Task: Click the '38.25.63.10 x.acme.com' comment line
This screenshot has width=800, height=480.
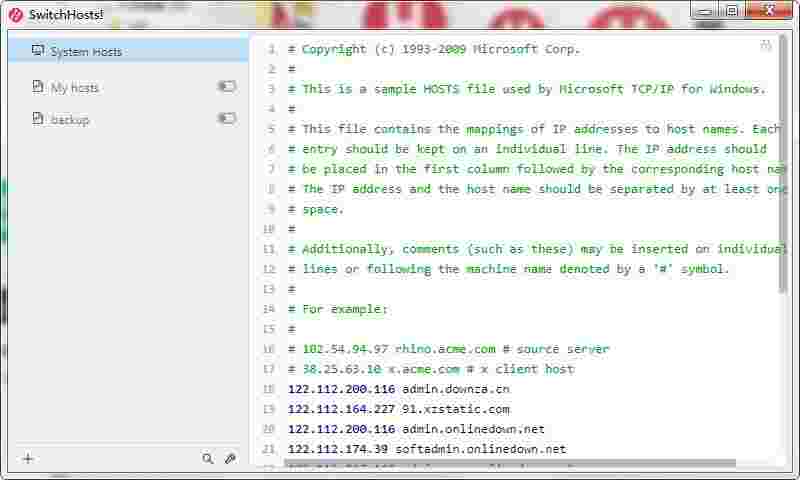Action: click(431, 369)
